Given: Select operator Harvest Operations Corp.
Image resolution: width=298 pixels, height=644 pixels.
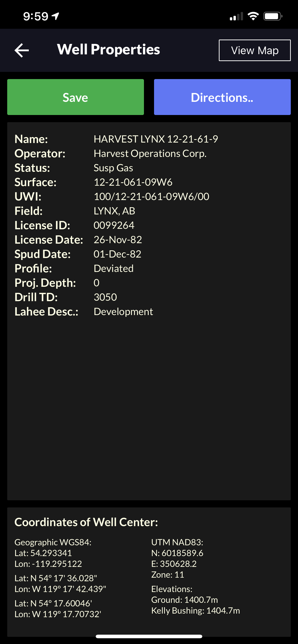Looking at the screenshot, I should coord(150,154).
